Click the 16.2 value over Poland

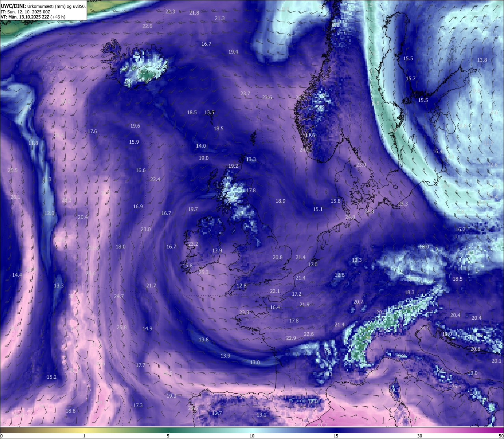pos(460,230)
